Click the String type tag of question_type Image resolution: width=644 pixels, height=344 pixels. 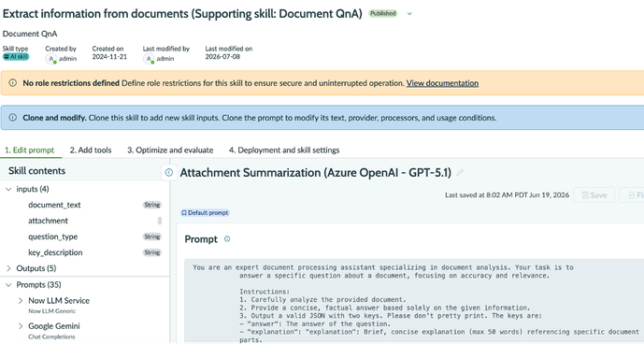[x=152, y=236]
